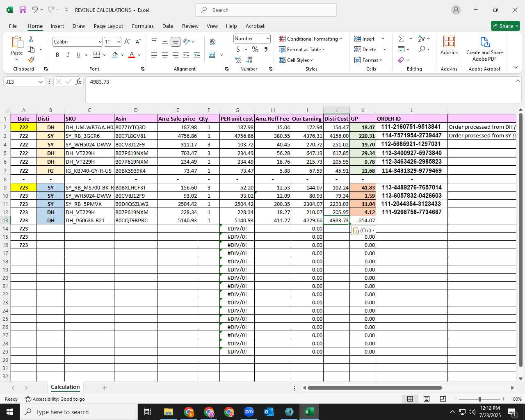This screenshot has width=525, height=420.
Task: Click Increase Decimal icon
Action: (x=238, y=60)
